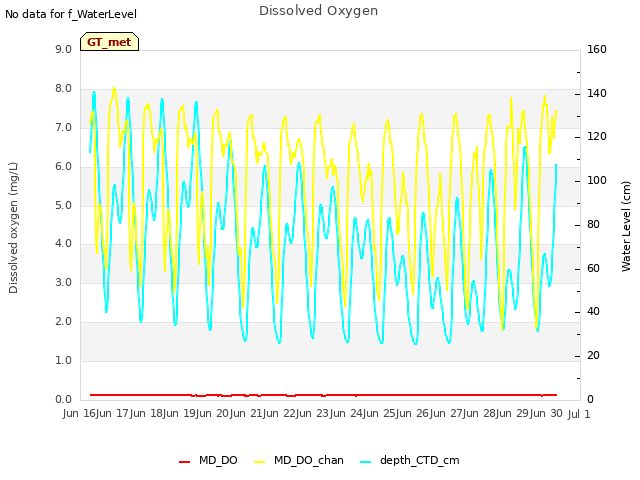Click the 80 right axis value
640x480 pixels.
pos(593,224)
